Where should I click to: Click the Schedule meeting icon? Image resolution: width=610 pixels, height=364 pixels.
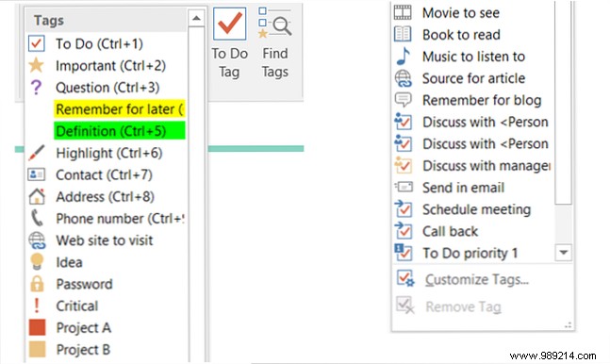[403, 209]
